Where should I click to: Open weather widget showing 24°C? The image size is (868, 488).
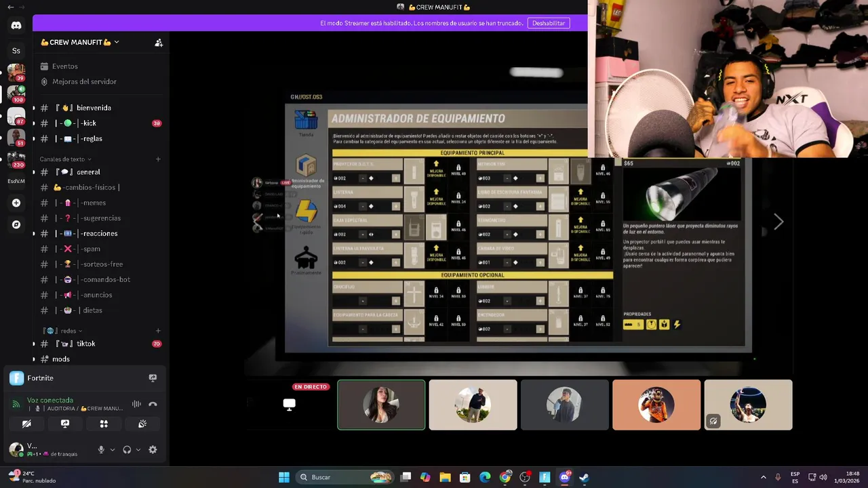(33, 477)
